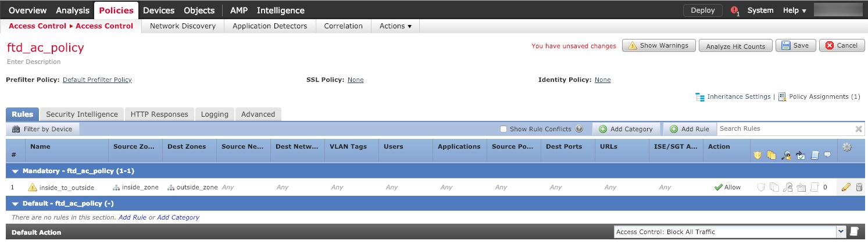Edit inside_to_outside rule with pencil icon
This screenshot has width=868, height=244.
click(x=846, y=187)
